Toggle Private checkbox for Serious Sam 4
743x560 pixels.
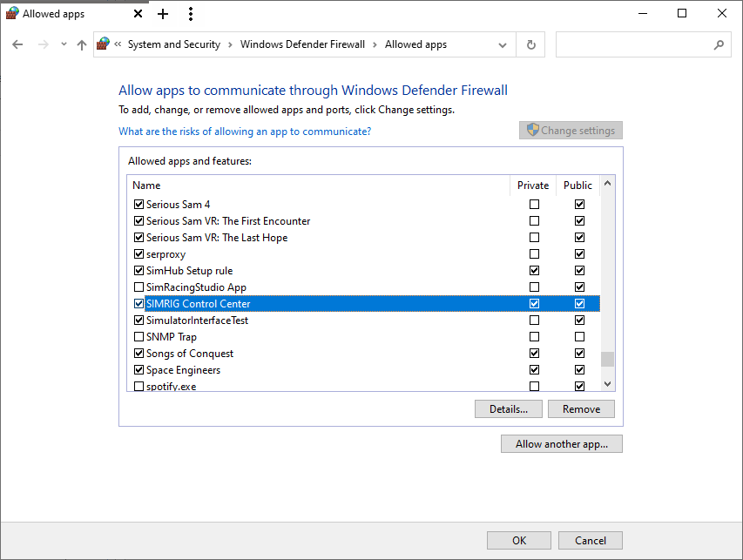(534, 205)
